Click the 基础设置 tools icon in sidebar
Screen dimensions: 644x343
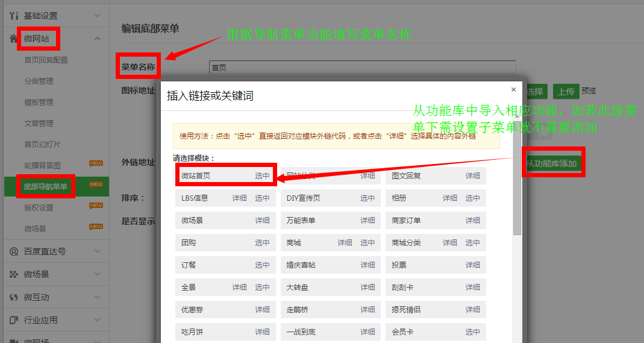[x=14, y=15]
